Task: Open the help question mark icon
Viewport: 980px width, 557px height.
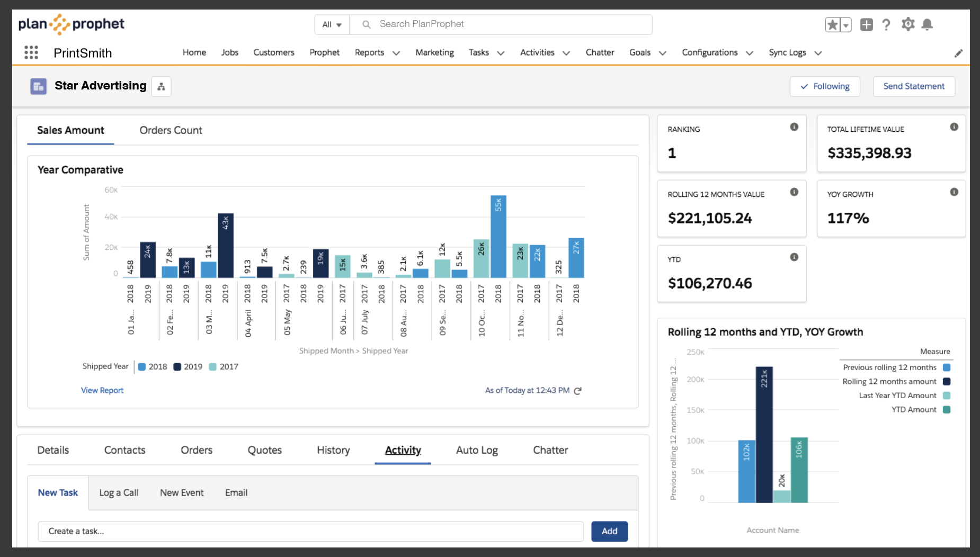Action: tap(886, 25)
